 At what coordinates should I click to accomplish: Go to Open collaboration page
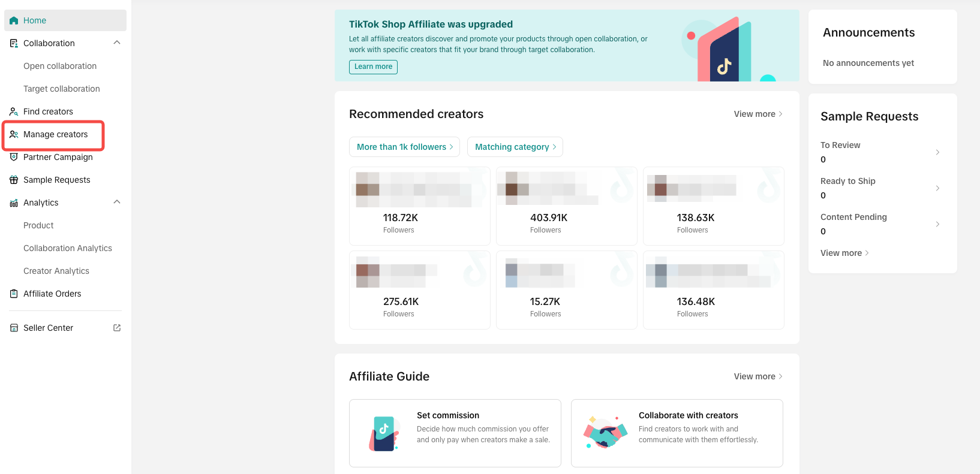point(60,66)
